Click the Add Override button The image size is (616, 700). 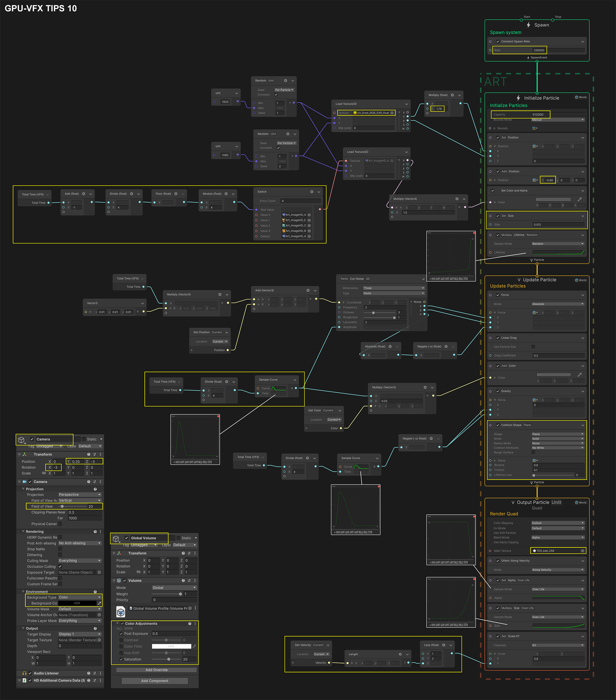point(157,670)
